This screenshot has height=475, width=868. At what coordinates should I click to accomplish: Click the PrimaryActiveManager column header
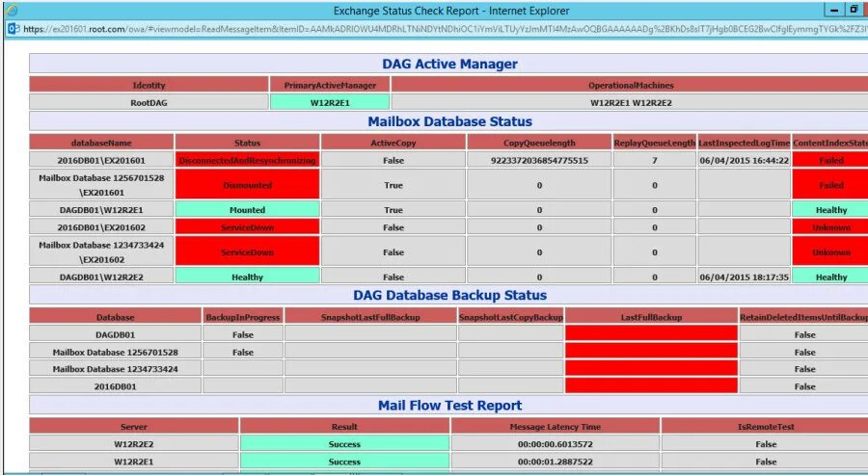point(330,85)
